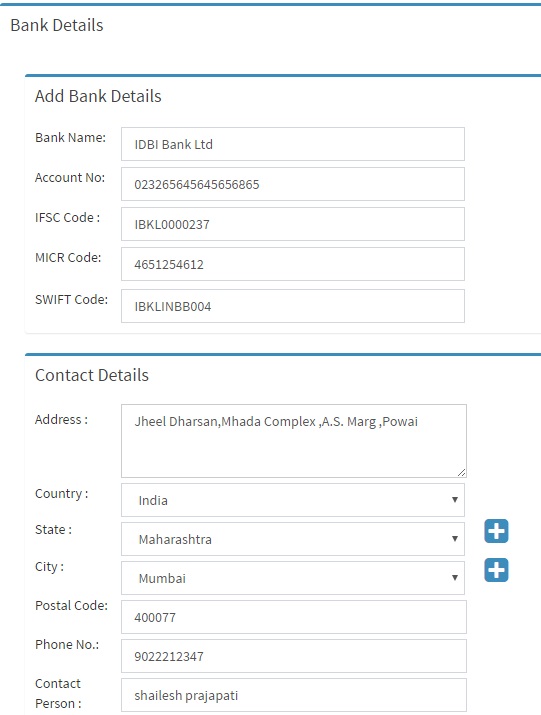Click the Phone No. input field
The width and height of the screenshot is (541, 715).
(x=294, y=656)
